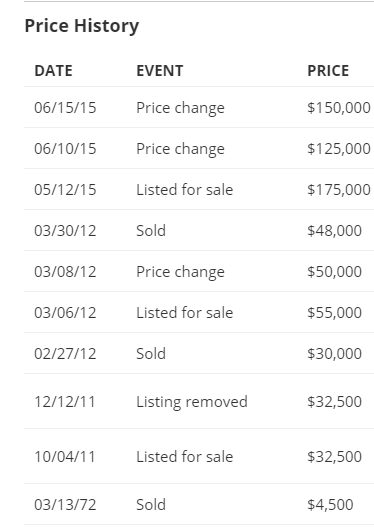Screen dimensions: 374x528
Task: Select the 03/13/72 Sold event
Action: (x=151, y=505)
